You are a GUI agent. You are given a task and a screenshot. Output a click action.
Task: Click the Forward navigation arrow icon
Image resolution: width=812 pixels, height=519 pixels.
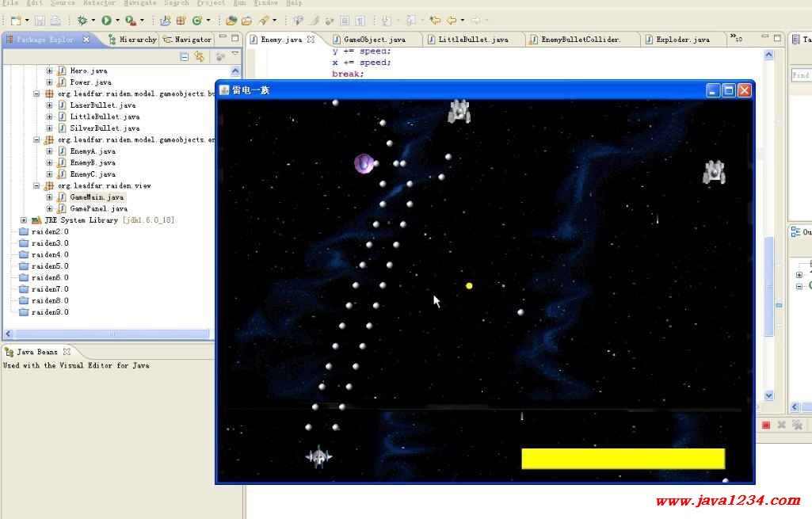[x=475, y=21]
